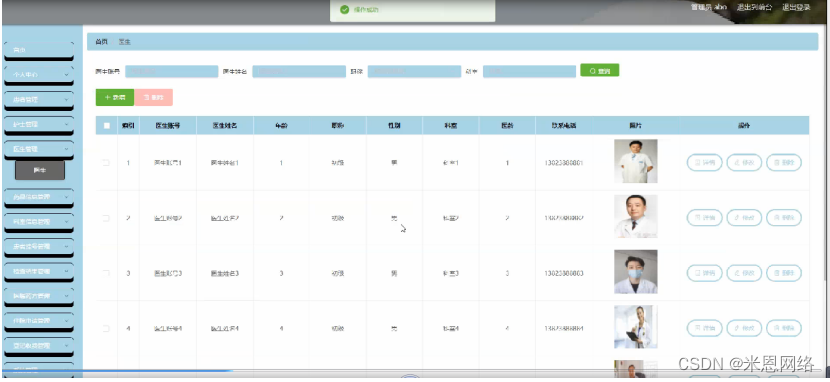Click the 操作 column header
The height and width of the screenshot is (382, 830).
[x=744, y=126]
